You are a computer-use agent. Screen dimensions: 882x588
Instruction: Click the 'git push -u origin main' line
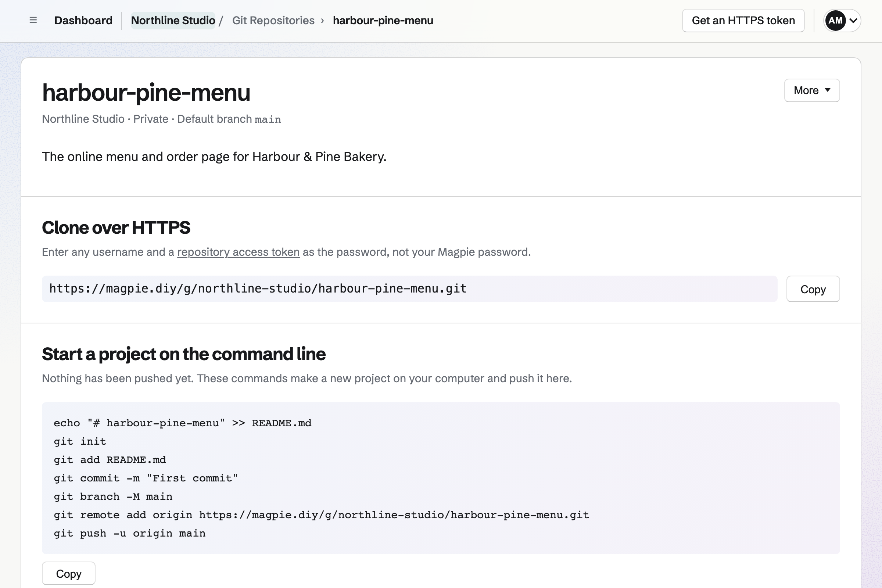coord(129,533)
